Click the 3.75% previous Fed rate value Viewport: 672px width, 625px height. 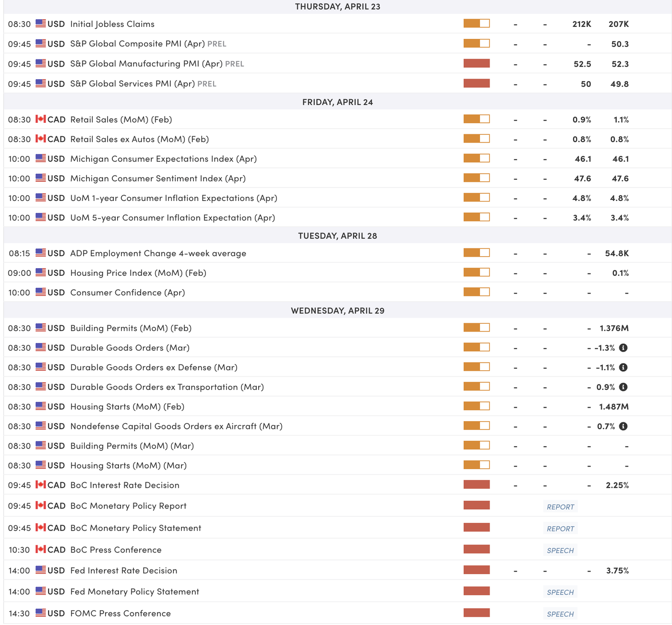[x=617, y=571]
